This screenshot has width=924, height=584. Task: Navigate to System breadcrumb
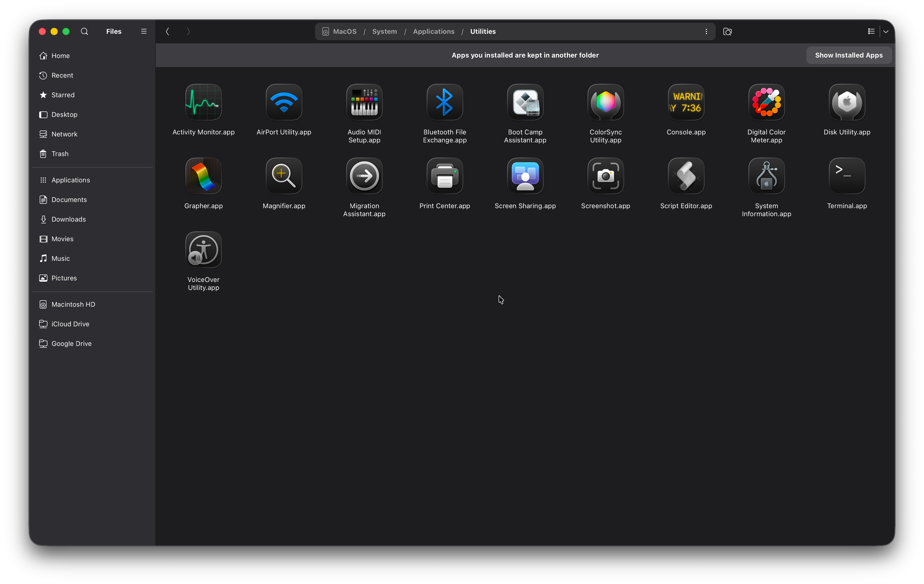tap(384, 31)
